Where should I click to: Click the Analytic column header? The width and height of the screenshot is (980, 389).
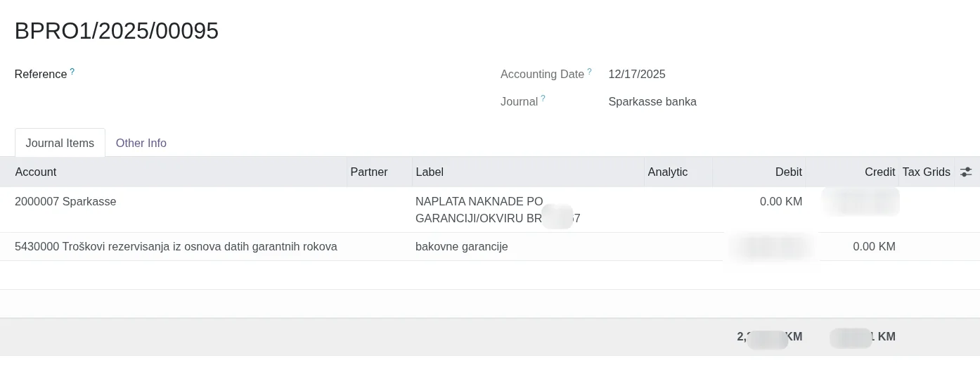coord(668,172)
